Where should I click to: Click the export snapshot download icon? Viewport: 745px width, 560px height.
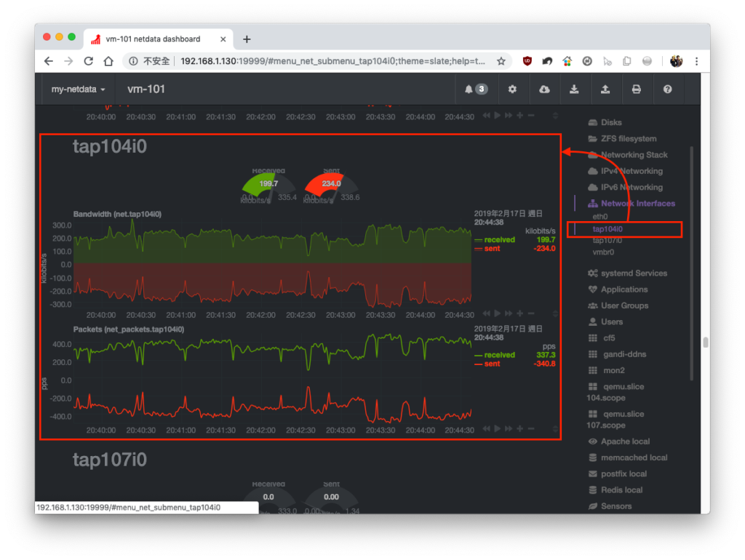(x=574, y=89)
